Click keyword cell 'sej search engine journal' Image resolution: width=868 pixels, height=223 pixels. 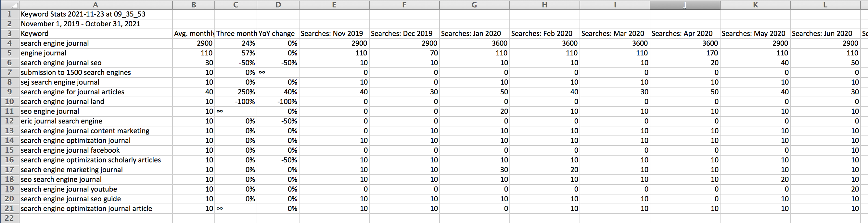[96, 82]
